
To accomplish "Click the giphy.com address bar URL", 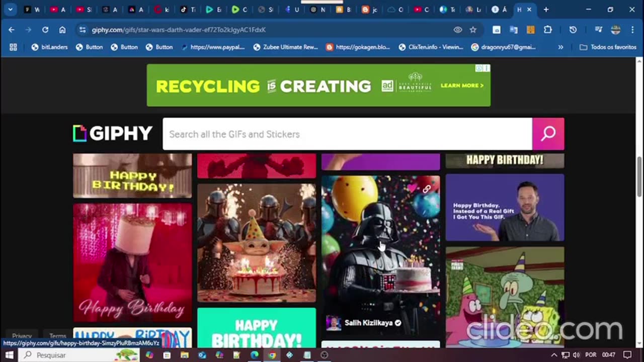I will (x=179, y=30).
